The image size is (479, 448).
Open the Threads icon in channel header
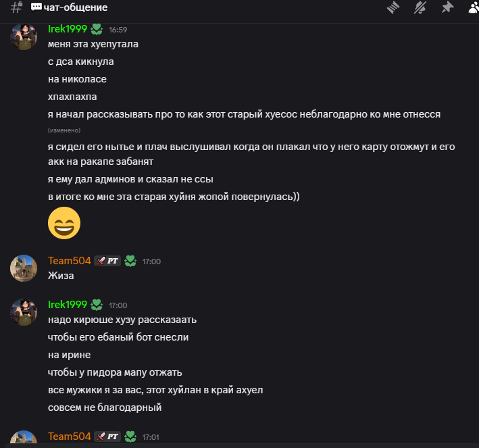pos(394,7)
